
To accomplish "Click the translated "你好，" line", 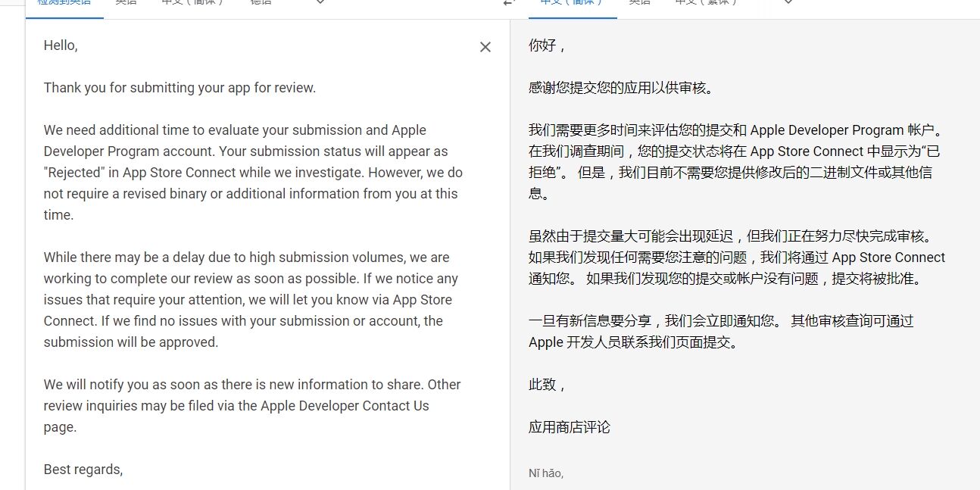I will [547, 45].
